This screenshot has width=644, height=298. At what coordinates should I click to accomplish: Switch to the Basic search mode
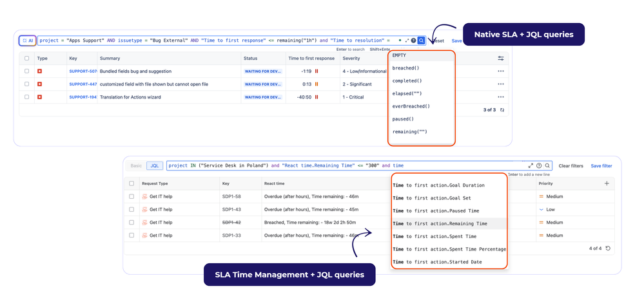click(136, 166)
